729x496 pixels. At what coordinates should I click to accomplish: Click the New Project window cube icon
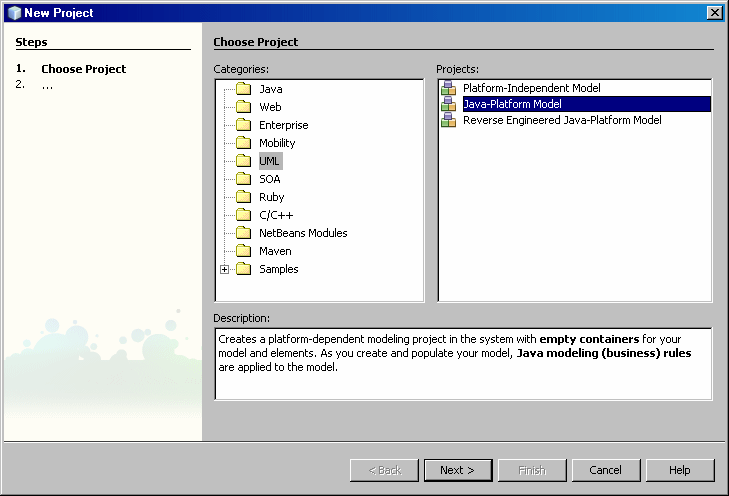tap(14, 13)
